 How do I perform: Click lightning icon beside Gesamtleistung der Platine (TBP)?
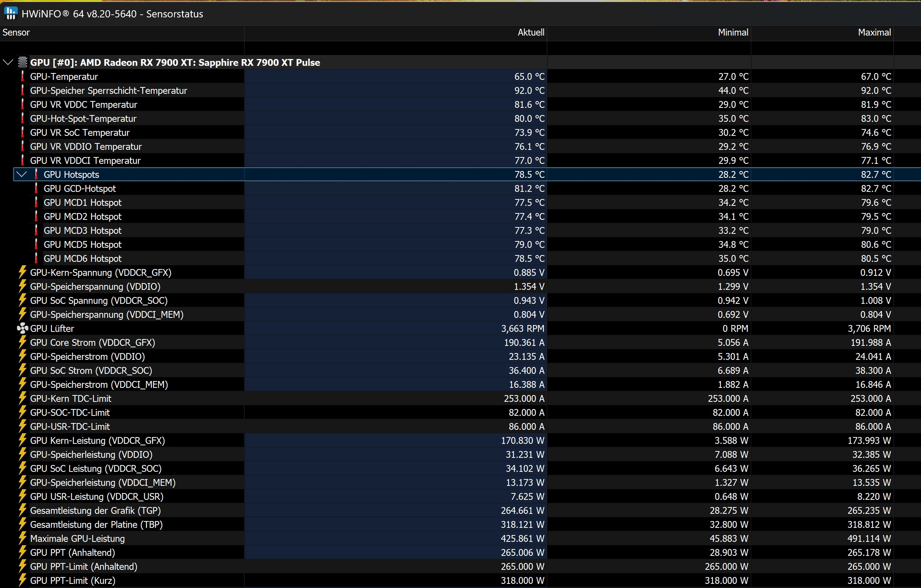tap(23, 524)
